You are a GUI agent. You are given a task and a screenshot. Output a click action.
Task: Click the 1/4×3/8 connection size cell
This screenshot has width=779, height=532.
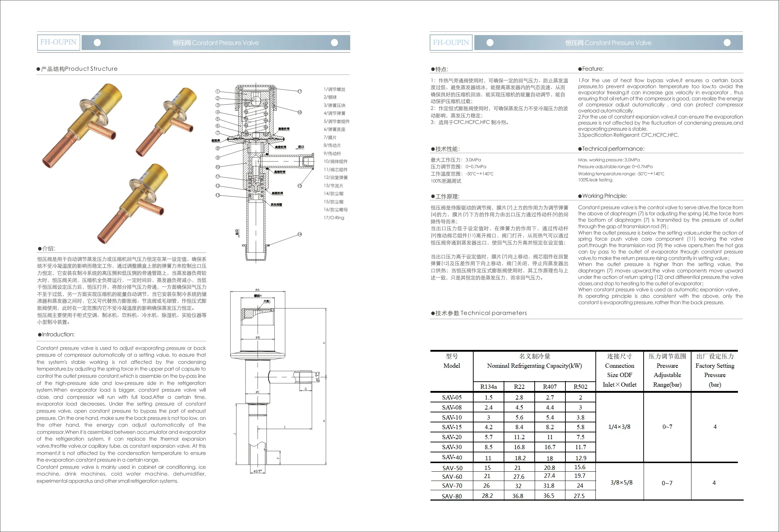coord(619,427)
